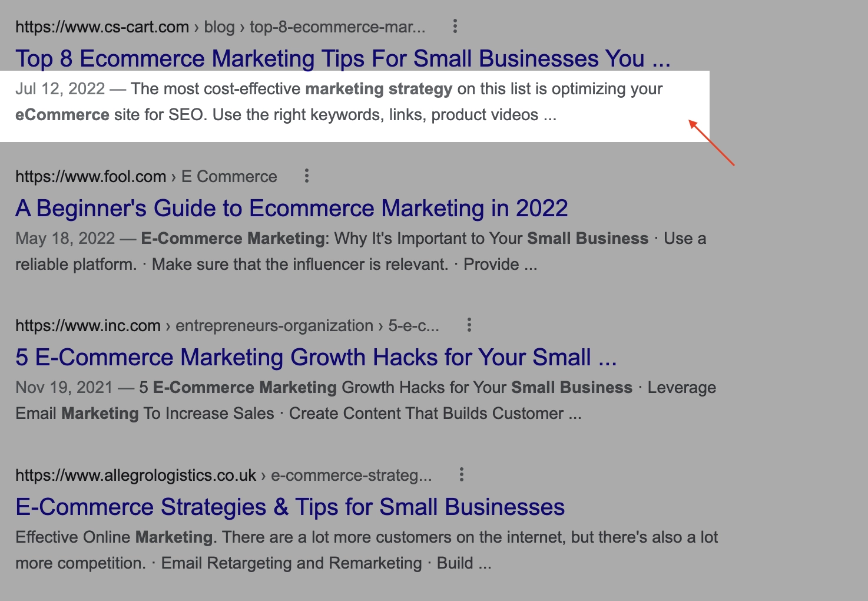Click the 'E Commerce' breadcrumb of fool.com
The image size is (868, 601).
(229, 176)
